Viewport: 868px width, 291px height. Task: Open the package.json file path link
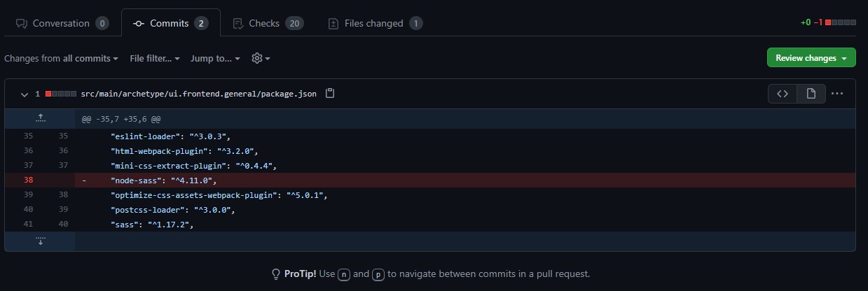(x=198, y=93)
